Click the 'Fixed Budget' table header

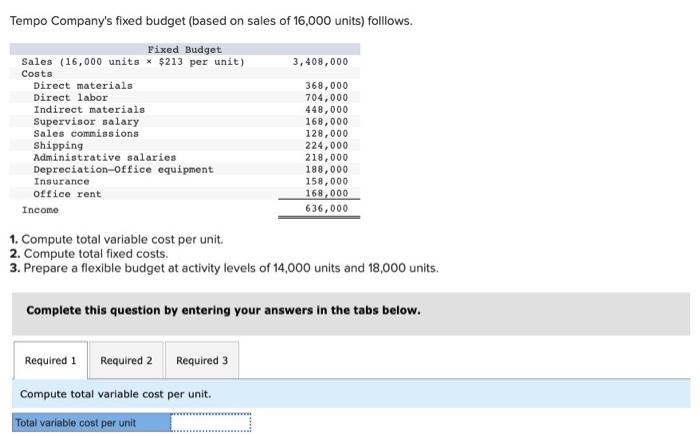[185, 50]
